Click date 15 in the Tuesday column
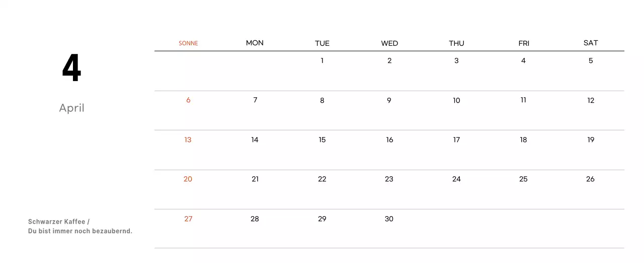Screen dimensions: 644x263 322,140
